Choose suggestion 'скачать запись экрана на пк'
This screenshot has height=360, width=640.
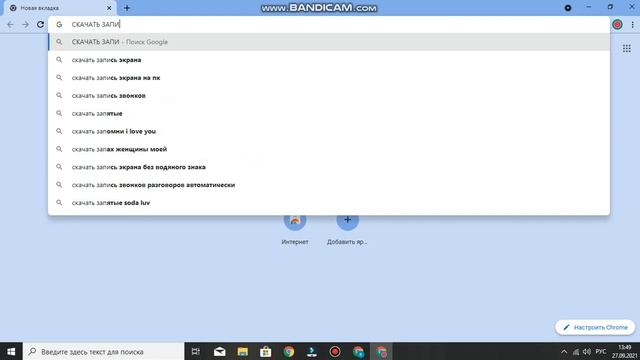coord(329,78)
